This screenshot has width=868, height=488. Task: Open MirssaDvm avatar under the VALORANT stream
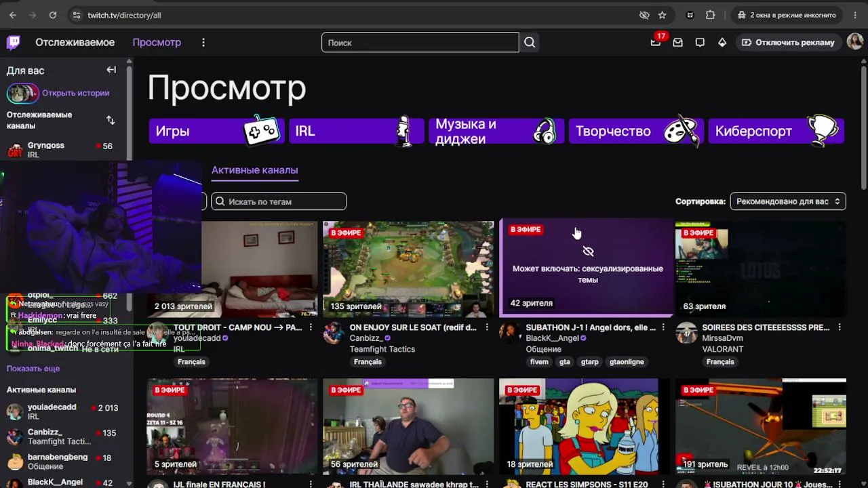click(686, 333)
